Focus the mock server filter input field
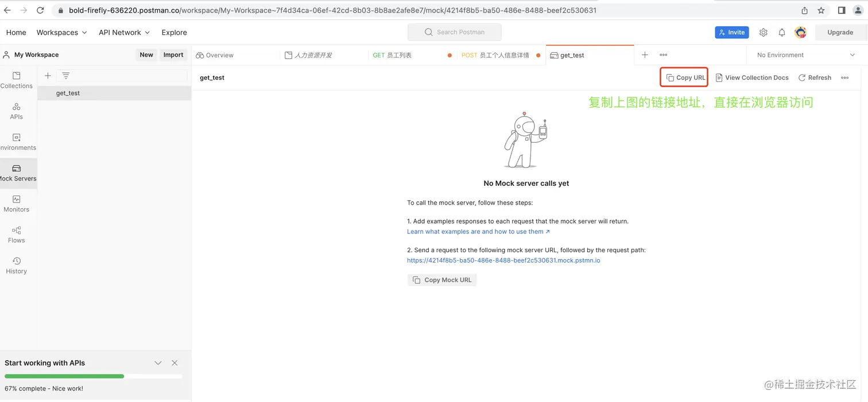The height and width of the screenshot is (402, 868). (x=122, y=76)
